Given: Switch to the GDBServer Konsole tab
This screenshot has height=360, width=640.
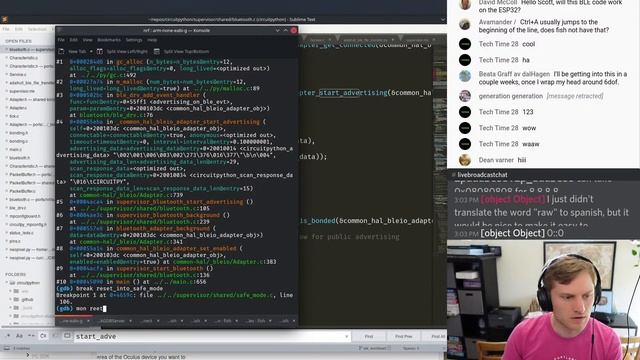Looking at the screenshot, I should point(114,321).
